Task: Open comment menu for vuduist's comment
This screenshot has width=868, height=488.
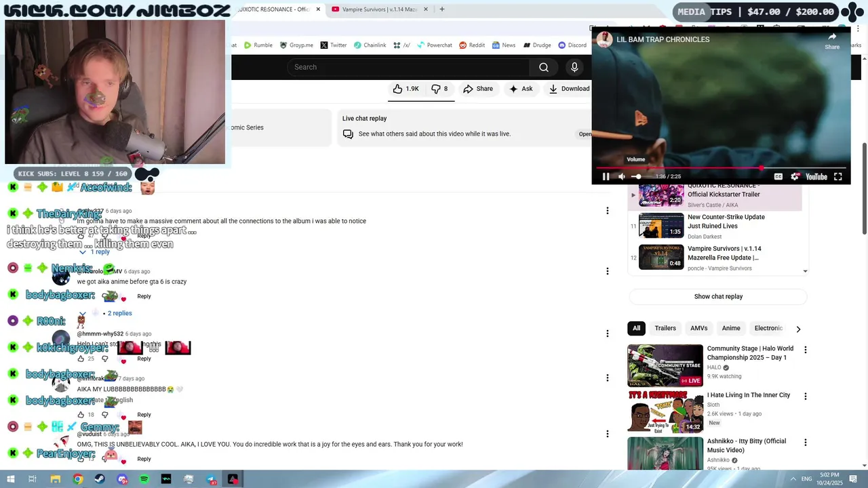Action: point(607,434)
